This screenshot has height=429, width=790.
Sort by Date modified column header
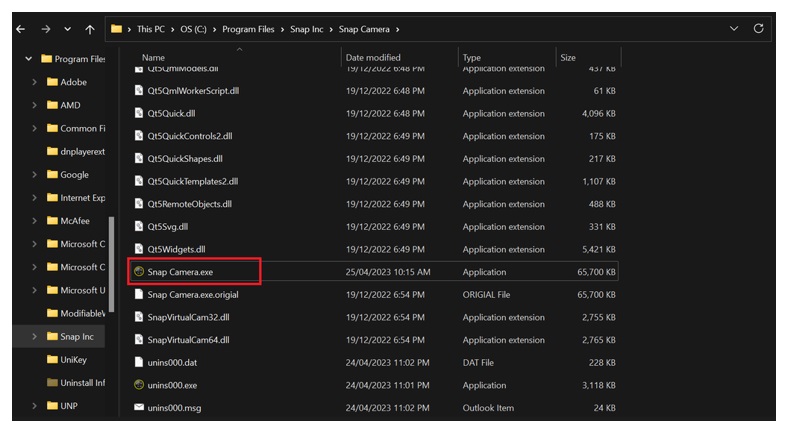pos(373,58)
